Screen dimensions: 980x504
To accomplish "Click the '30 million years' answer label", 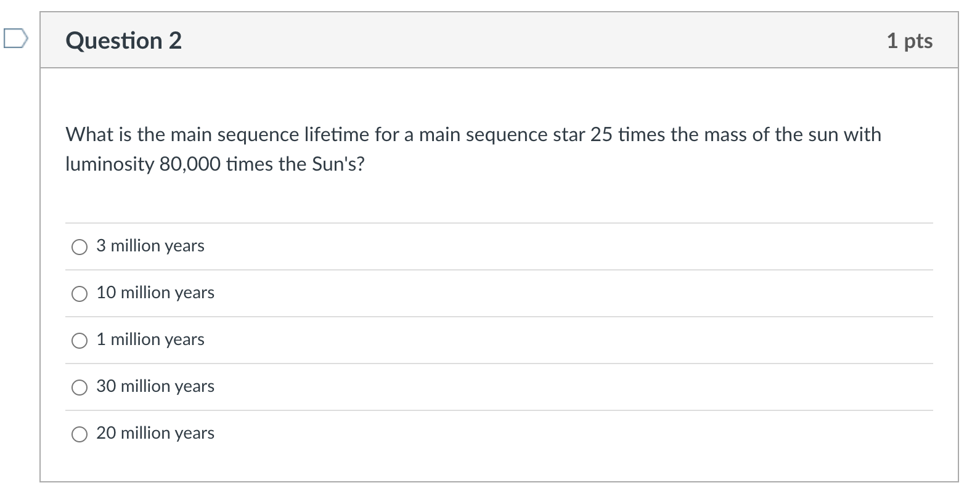I will tap(155, 386).
